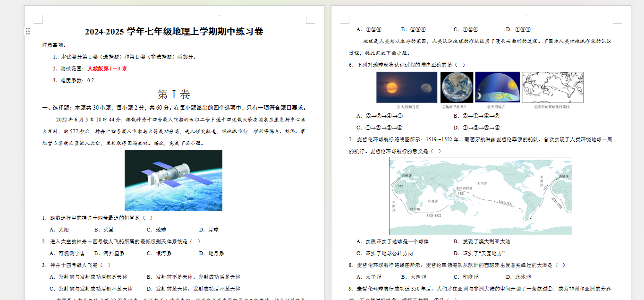Click question 8 text about 首先经过的大洋
644x300 pixels.
pos(457,265)
